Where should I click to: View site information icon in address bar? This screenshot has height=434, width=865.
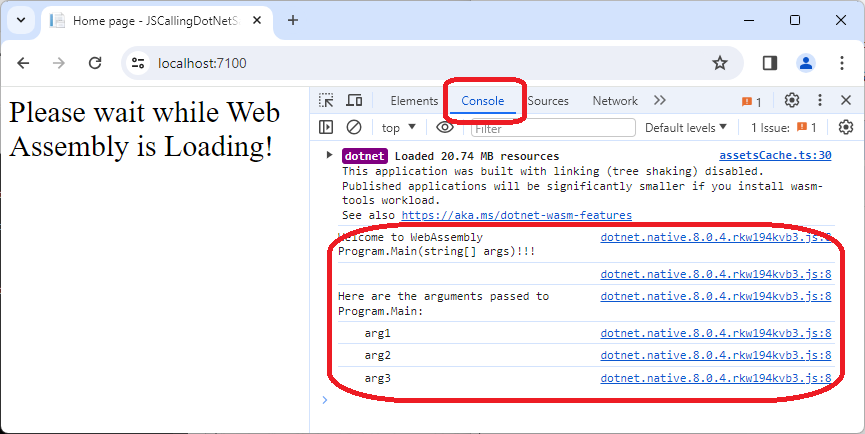pos(138,63)
